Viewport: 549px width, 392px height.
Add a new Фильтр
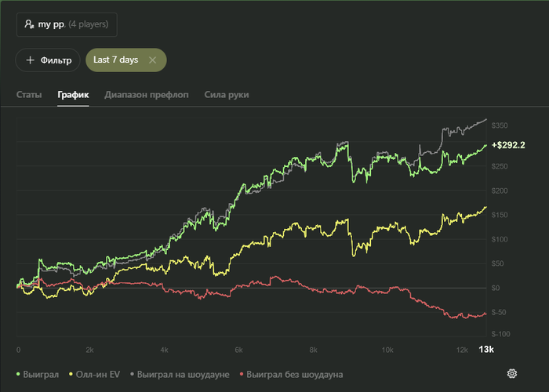[x=47, y=60]
